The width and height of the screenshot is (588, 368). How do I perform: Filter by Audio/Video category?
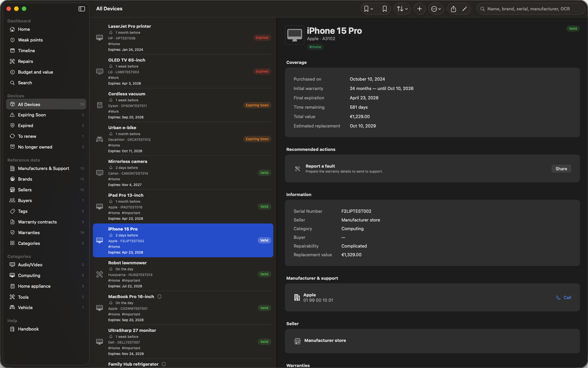pyautogui.click(x=46, y=265)
